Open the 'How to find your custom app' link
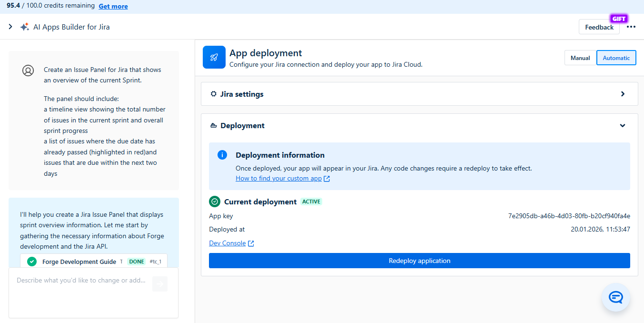644x323 pixels. coord(279,179)
